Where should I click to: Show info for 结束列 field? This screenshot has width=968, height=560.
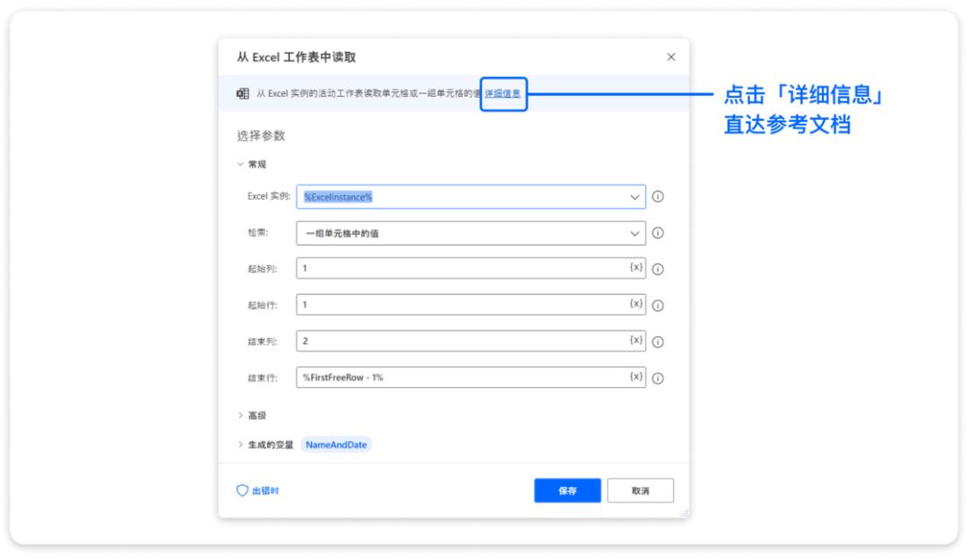click(658, 342)
